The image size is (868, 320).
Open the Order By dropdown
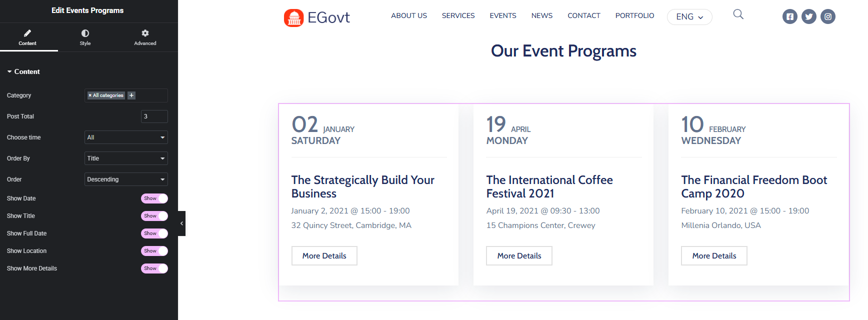(x=126, y=158)
